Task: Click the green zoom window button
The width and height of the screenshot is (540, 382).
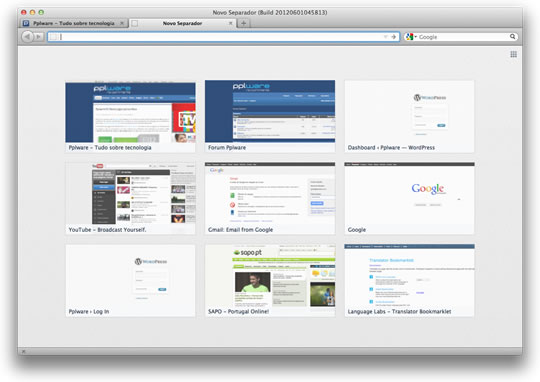Action: (41, 12)
